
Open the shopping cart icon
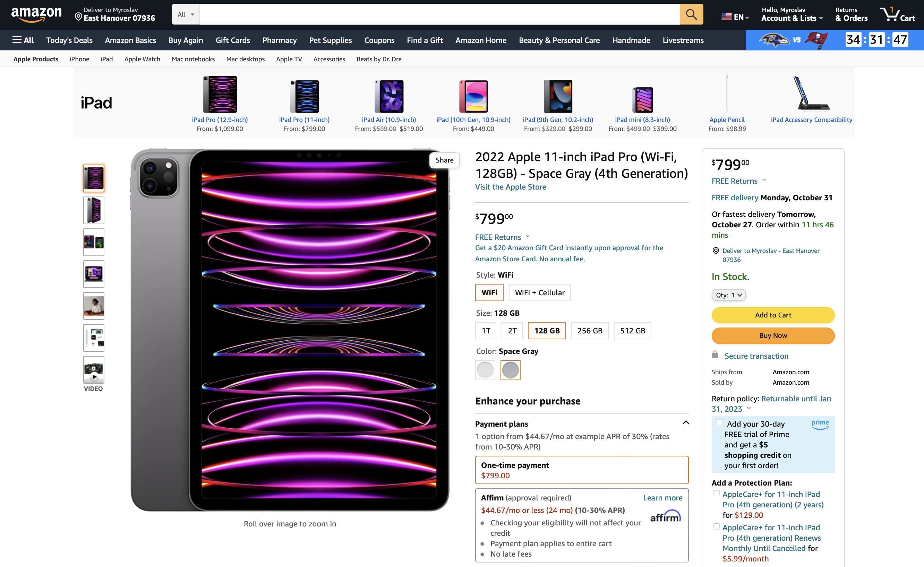tap(898, 14)
